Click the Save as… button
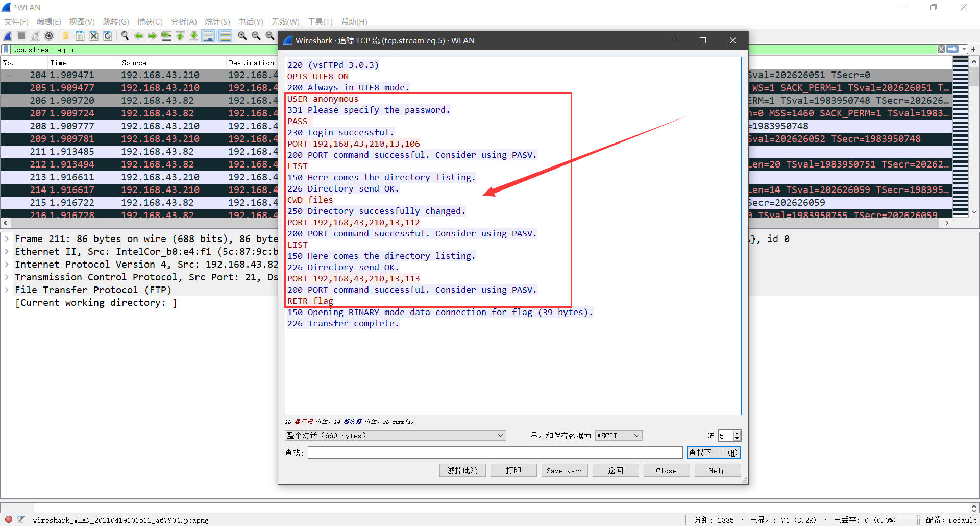 click(x=564, y=470)
